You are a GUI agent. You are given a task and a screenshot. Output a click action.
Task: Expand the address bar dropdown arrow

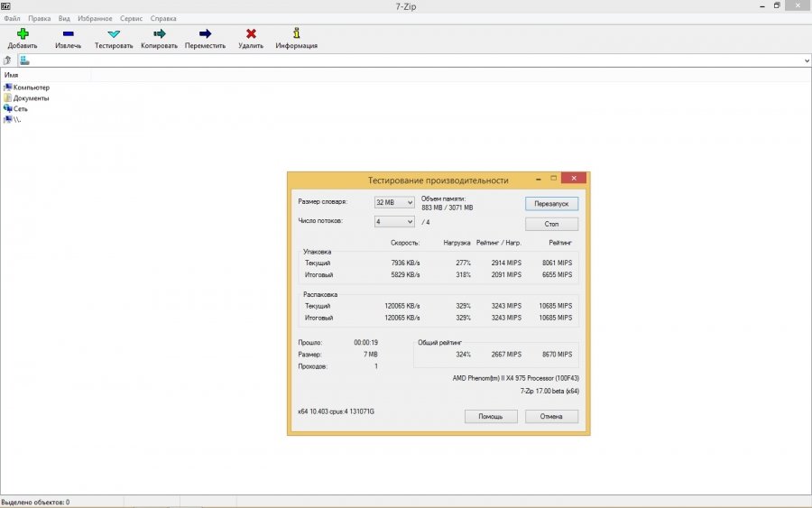(807, 60)
